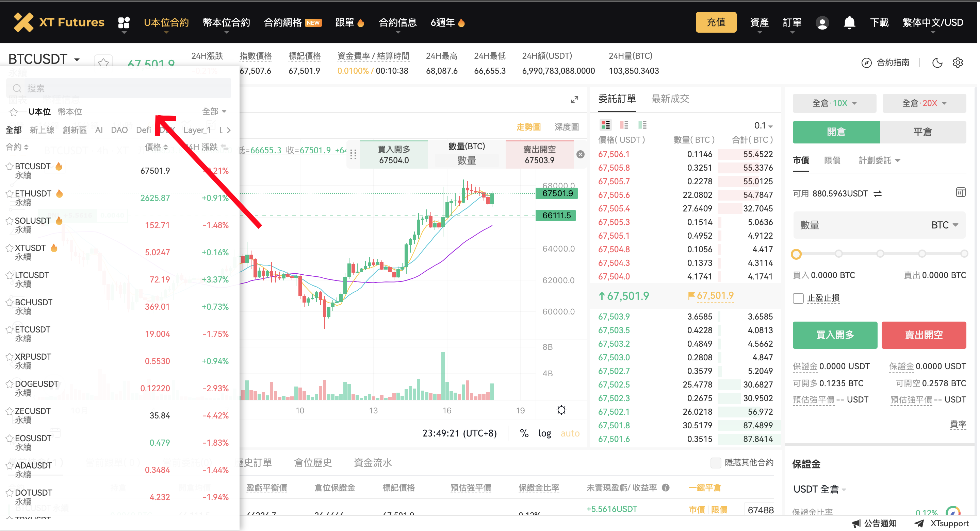
Task: Open chart settings via the gear icon
Action: tap(958, 63)
